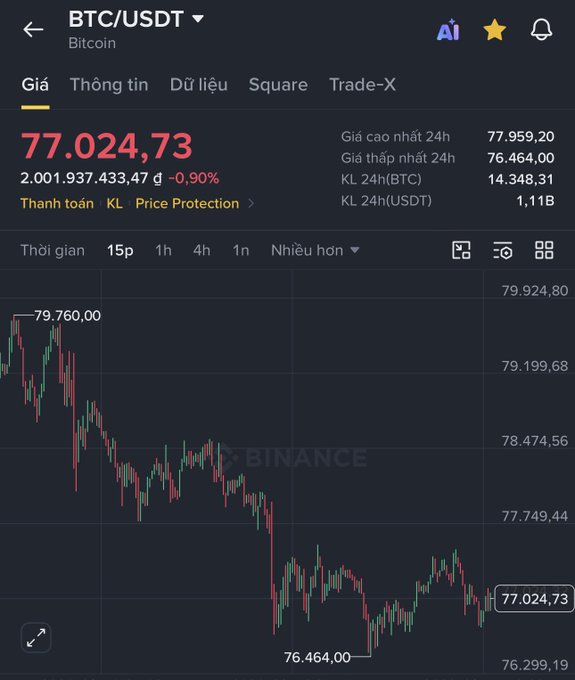575x680 pixels.
Task: Tap the Bitcoin subtitle text
Action: [92, 43]
